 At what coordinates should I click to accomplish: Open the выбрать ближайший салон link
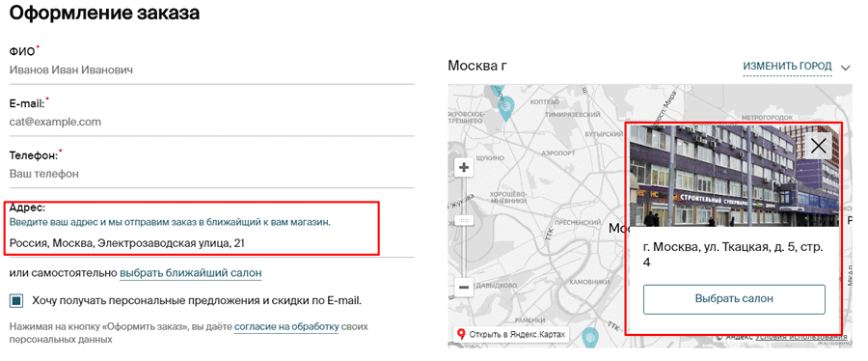(x=191, y=273)
